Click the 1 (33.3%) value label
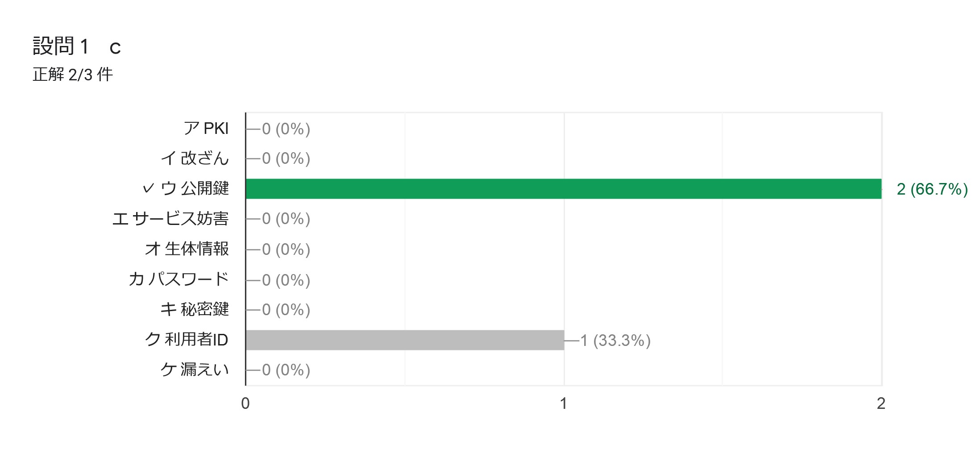The image size is (980, 466). point(615,341)
